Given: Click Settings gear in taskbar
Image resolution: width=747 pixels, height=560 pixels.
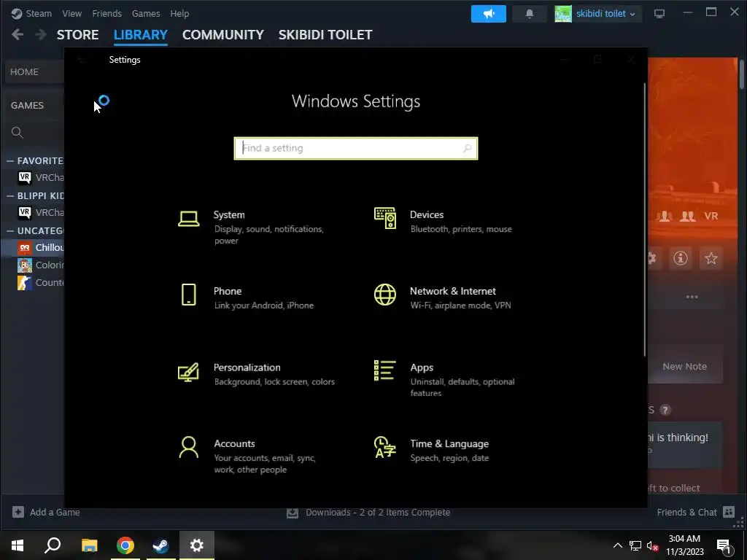Looking at the screenshot, I should point(197,545).
